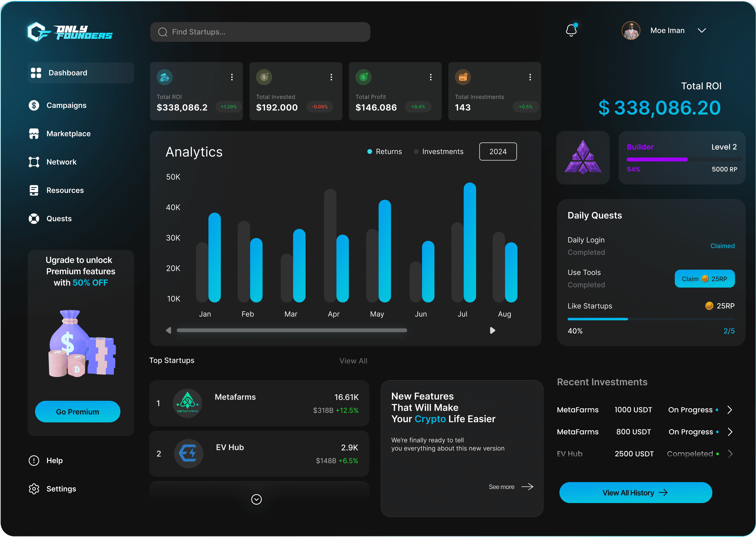This screenshot has height=537, width=756.
Task: Click the Jul returns bar
Action: pos(470,242)
